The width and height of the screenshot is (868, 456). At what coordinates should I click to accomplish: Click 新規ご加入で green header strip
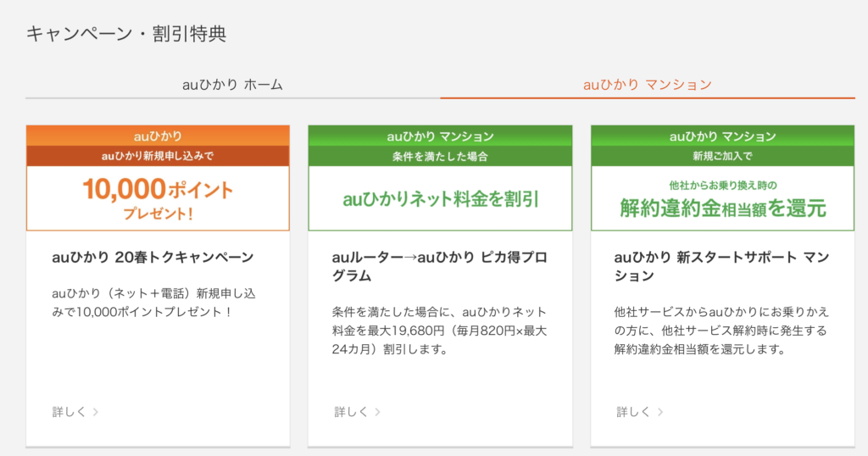click(x=722, y=156)
